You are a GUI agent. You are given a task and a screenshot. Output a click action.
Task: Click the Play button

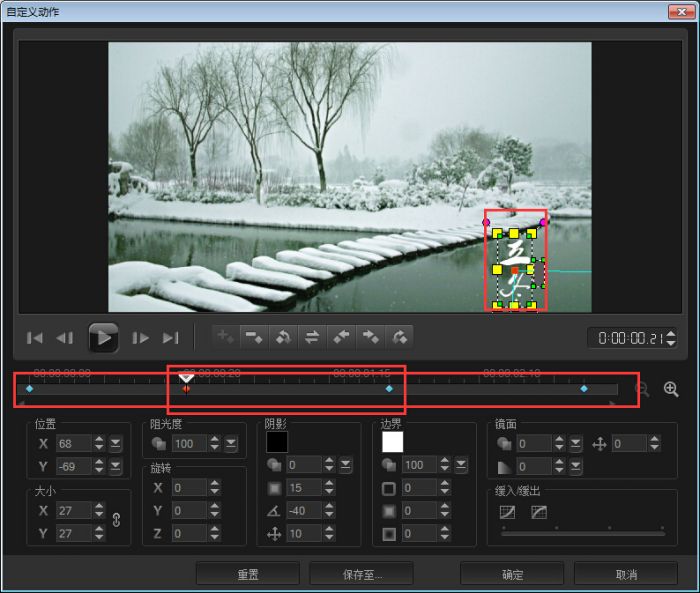pyautogui.click(x=103, y=338)
